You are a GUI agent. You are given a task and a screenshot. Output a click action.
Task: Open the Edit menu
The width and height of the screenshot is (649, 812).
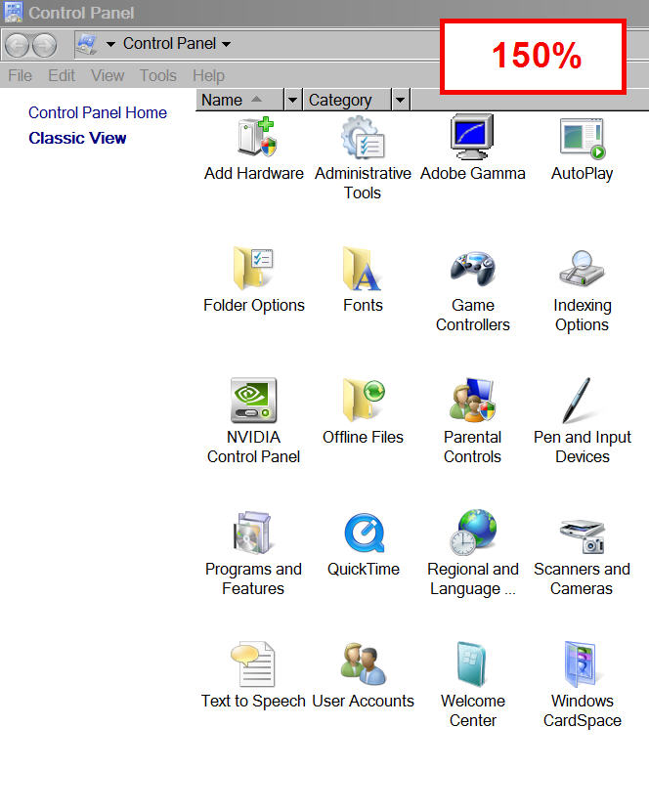[x=62, y=75]
